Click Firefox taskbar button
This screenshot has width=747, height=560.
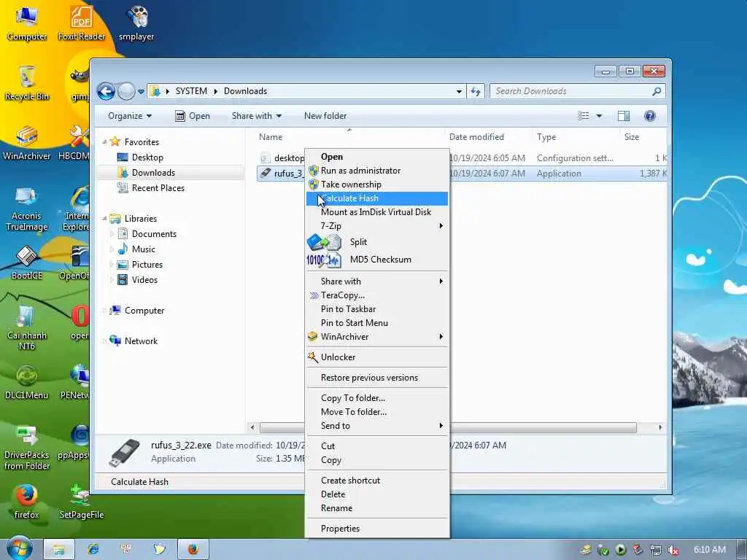pos(193,549)
